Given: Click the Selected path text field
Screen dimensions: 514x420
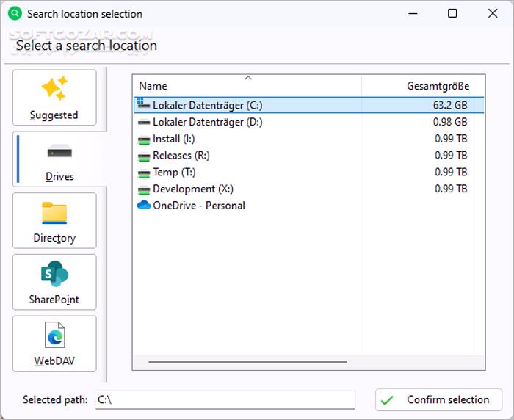Looking at the screenshot, I should click(x=225, y=400).
